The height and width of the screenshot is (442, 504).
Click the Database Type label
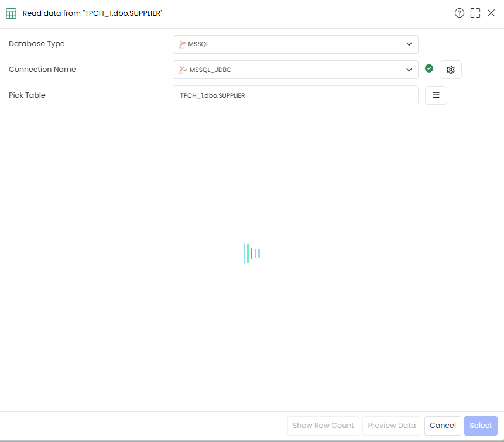(x=37, y=44)
